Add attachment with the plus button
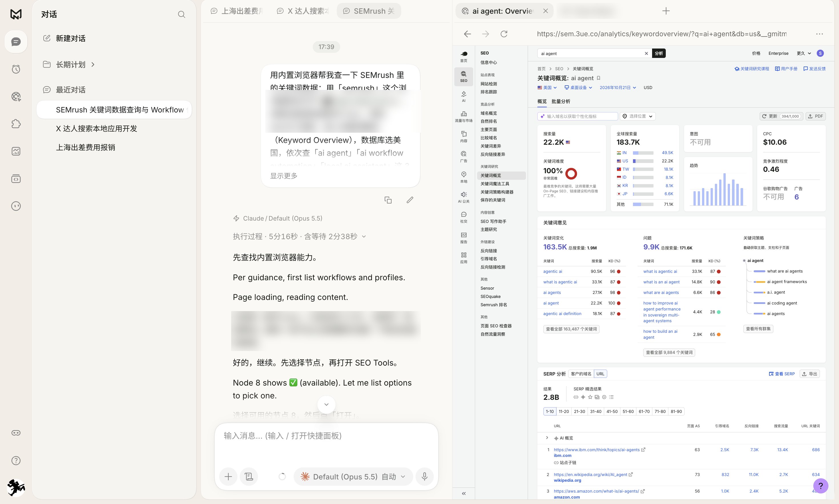 pyautogui.click(x=228, y=477)
